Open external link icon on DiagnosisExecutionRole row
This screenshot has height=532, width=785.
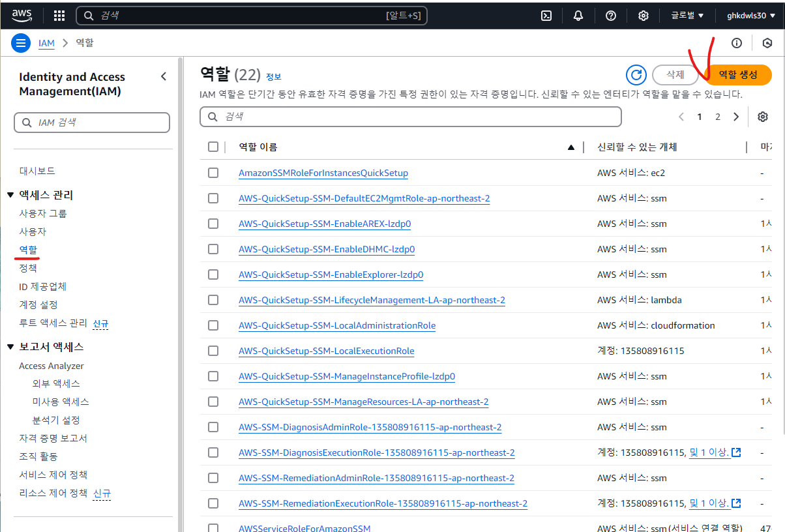(736, 452)
